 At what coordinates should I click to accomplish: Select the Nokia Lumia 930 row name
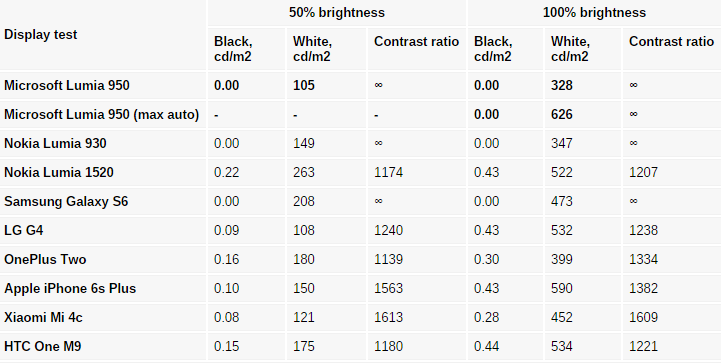(55, 144)
